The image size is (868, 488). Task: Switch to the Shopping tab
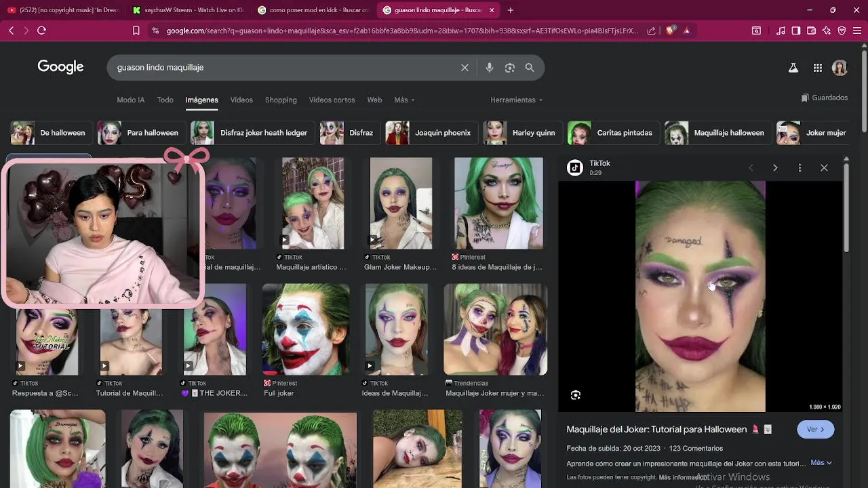281,100
